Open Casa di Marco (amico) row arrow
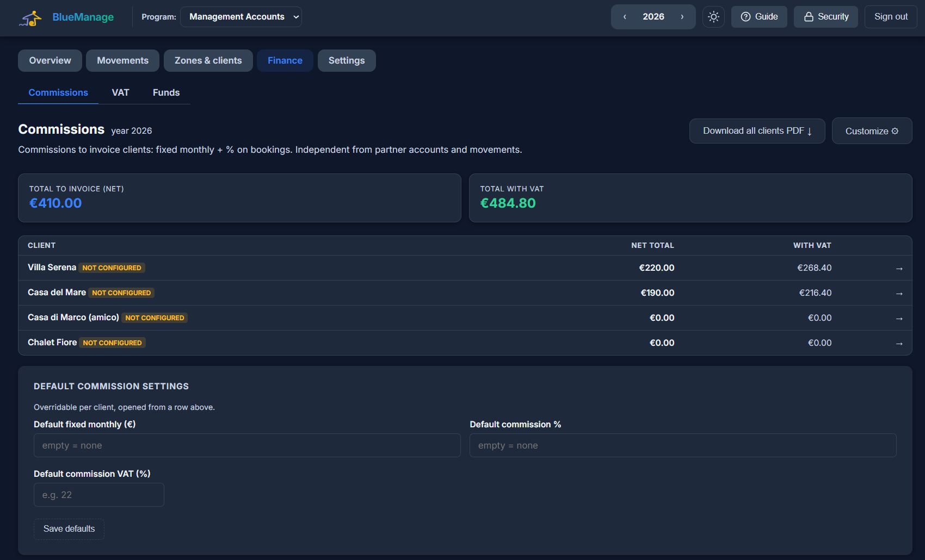Viewport: 925px width, 560px height. point(899,319)
